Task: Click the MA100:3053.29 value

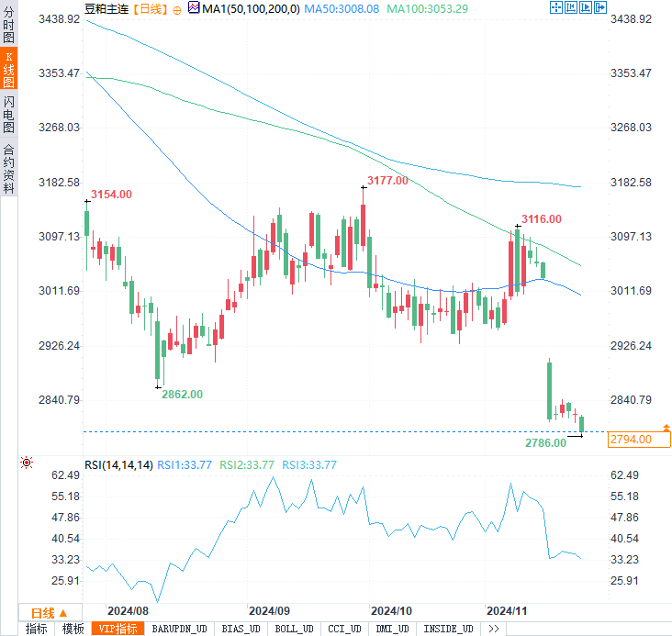Action: click(x=427, y=8)
